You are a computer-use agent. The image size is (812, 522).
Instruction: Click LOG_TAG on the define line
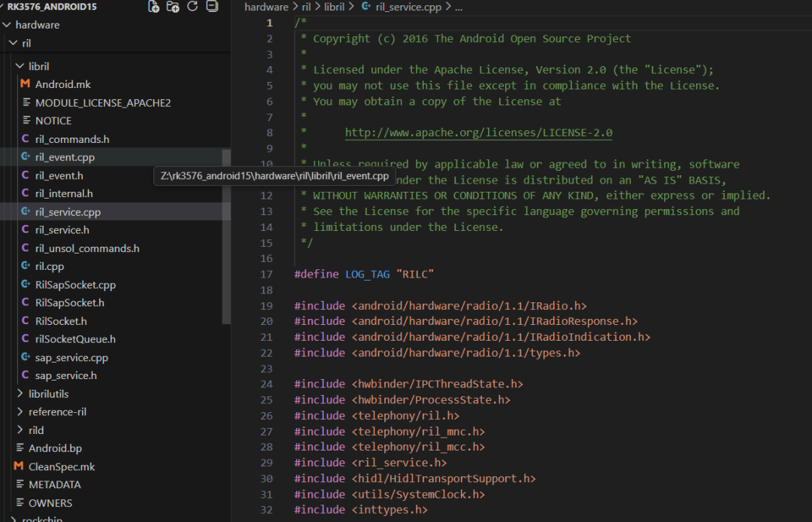point(367,275)
